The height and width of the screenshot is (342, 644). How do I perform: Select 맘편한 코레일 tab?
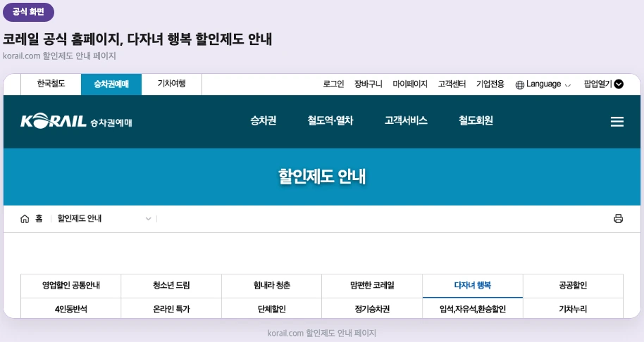[372, 286]
